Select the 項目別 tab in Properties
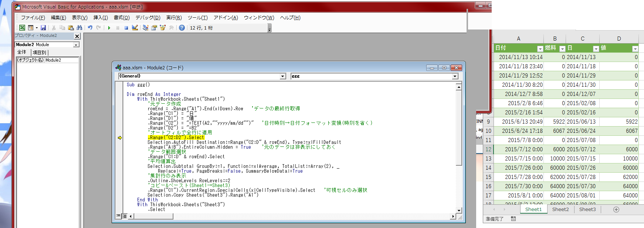The height and width of the screenshot is (228, 644). 39,52
